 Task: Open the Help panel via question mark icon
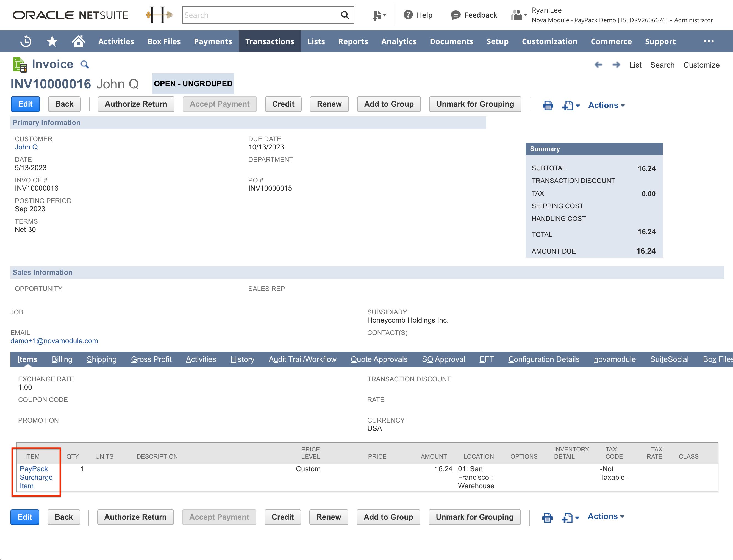(408, 15)
